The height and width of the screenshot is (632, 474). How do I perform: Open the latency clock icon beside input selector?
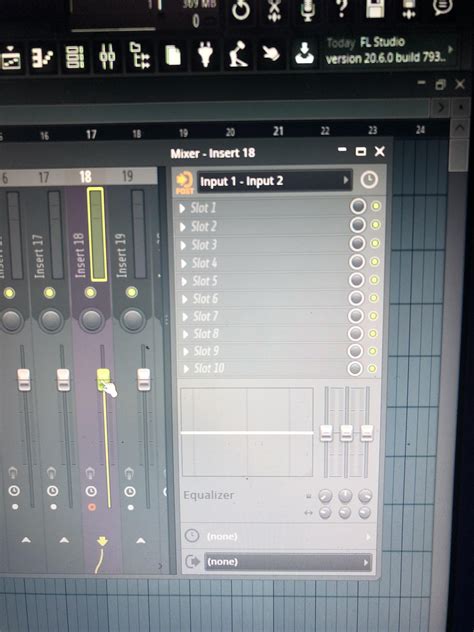click(x=369, y=180)
